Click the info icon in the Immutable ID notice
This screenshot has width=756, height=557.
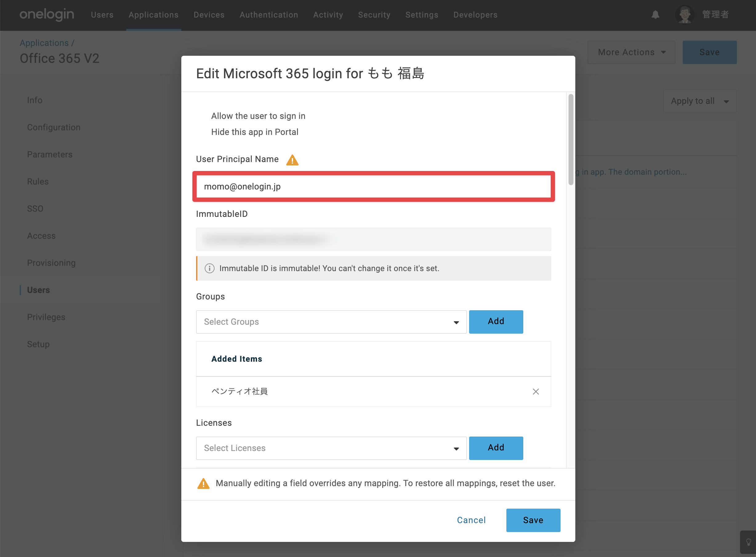pos(210,268)
